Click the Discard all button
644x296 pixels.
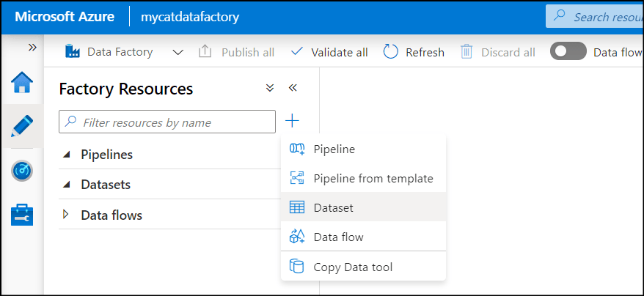pyautogui.click(x=498, y=52)
